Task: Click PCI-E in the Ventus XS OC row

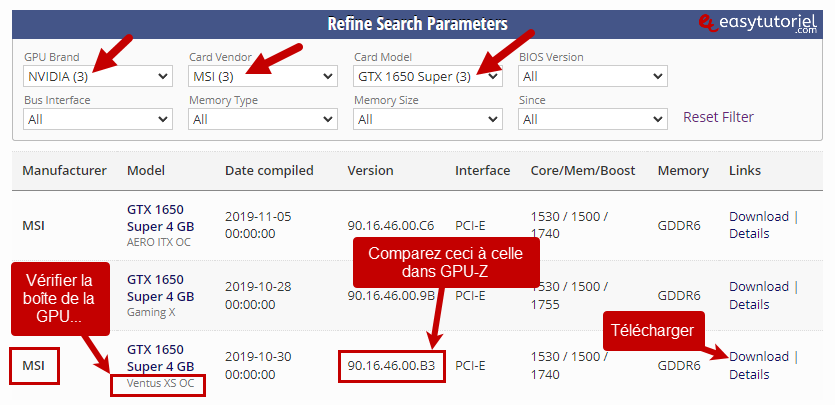Action: [x=470, y=366]
